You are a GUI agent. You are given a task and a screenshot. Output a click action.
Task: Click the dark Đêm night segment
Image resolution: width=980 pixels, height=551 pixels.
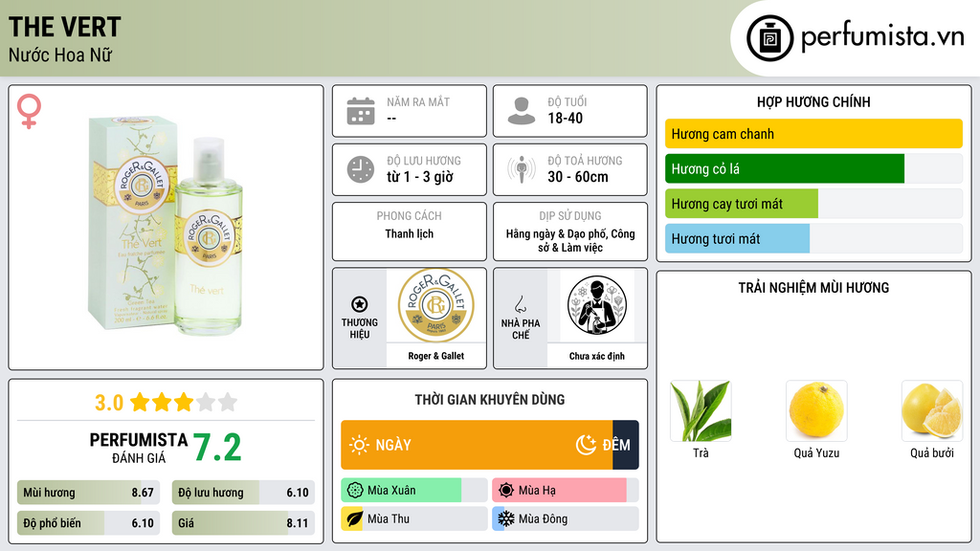[x=626, y=445]
